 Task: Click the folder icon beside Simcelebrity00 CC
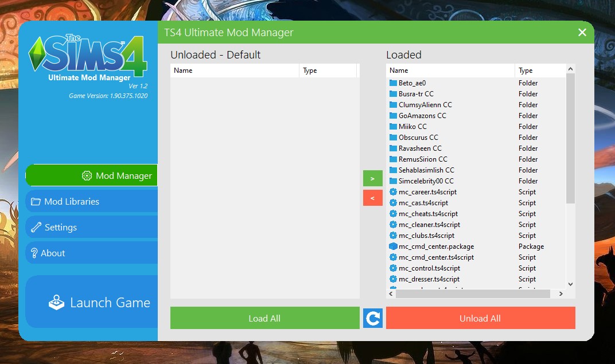click(x=393, y=181)
